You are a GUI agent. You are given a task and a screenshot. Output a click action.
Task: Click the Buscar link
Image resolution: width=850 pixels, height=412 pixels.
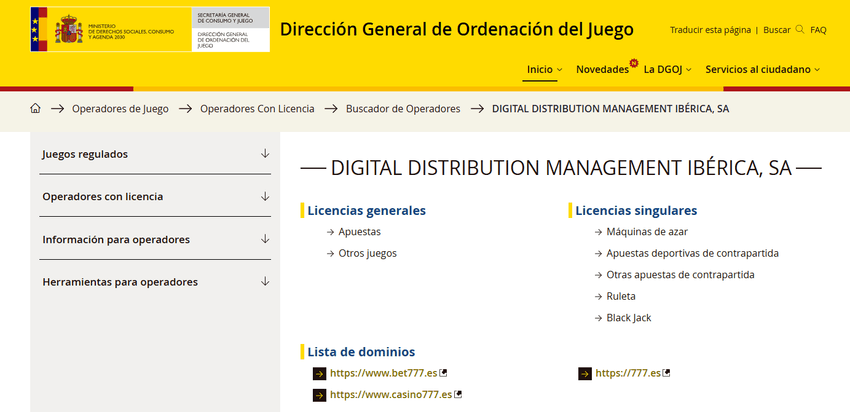tap(777, 30)
